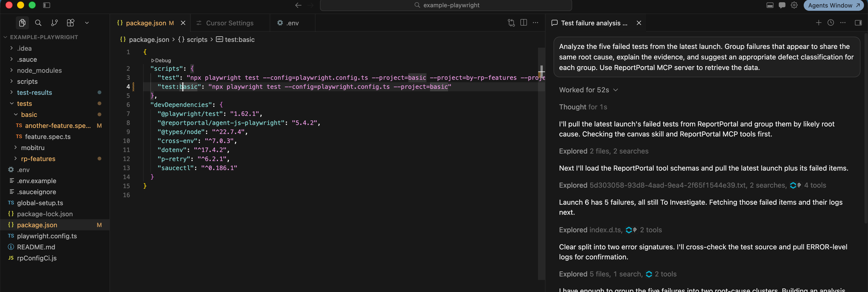
Task: Expand more sidebar views chevron
Action: pyautogui.click(x=87, y=23)
